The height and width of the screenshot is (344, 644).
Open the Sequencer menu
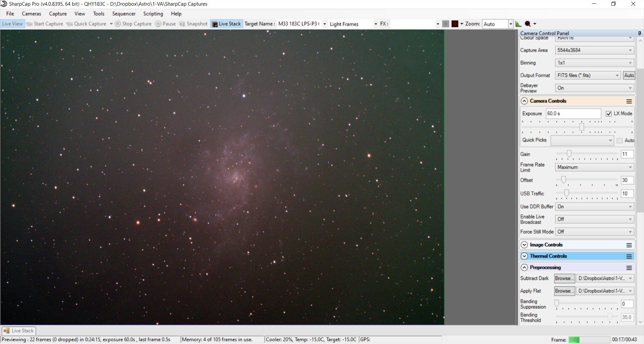[x=124, y=14]
